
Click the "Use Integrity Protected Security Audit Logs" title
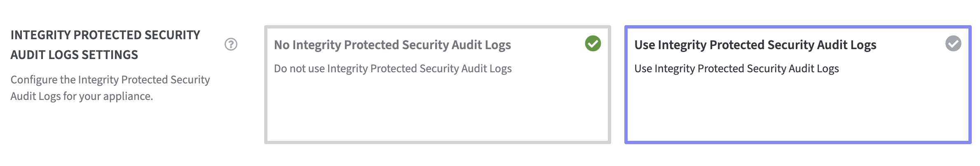pos(755,45)
